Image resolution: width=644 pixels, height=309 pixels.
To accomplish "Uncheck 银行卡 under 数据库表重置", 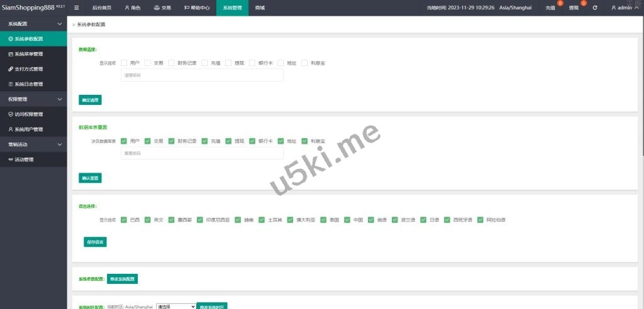I will [x=253, y=141].
